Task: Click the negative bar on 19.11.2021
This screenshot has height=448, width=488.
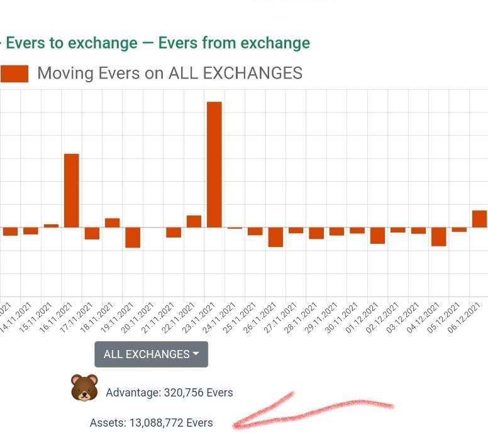Action: pos(133,238)
